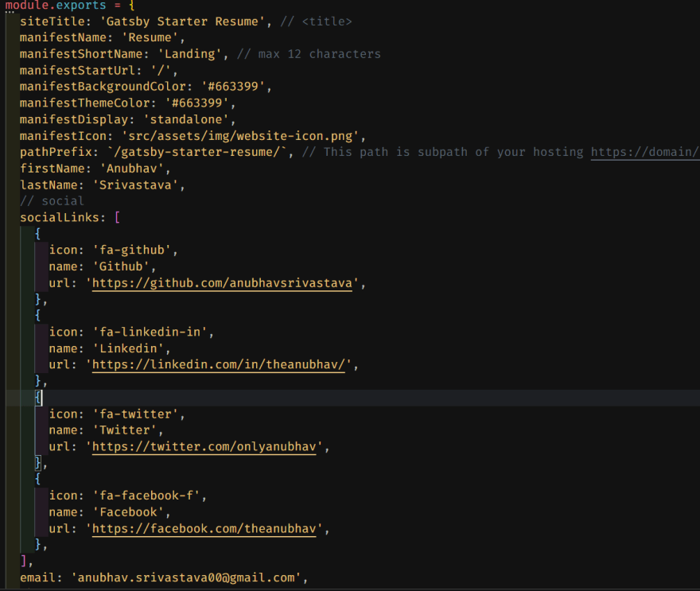Click the 'fa-facebook-f' icon value

(146, 496)
